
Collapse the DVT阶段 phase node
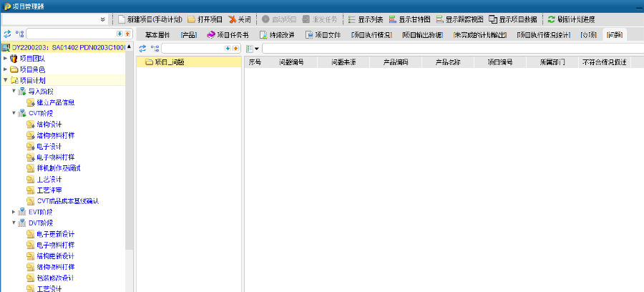14,223
